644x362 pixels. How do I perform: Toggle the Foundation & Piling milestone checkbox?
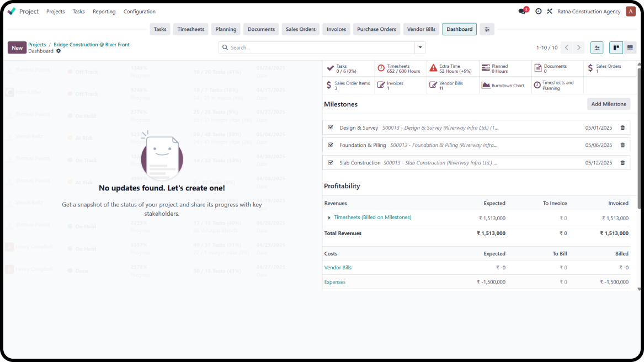[x=331, y=145]
